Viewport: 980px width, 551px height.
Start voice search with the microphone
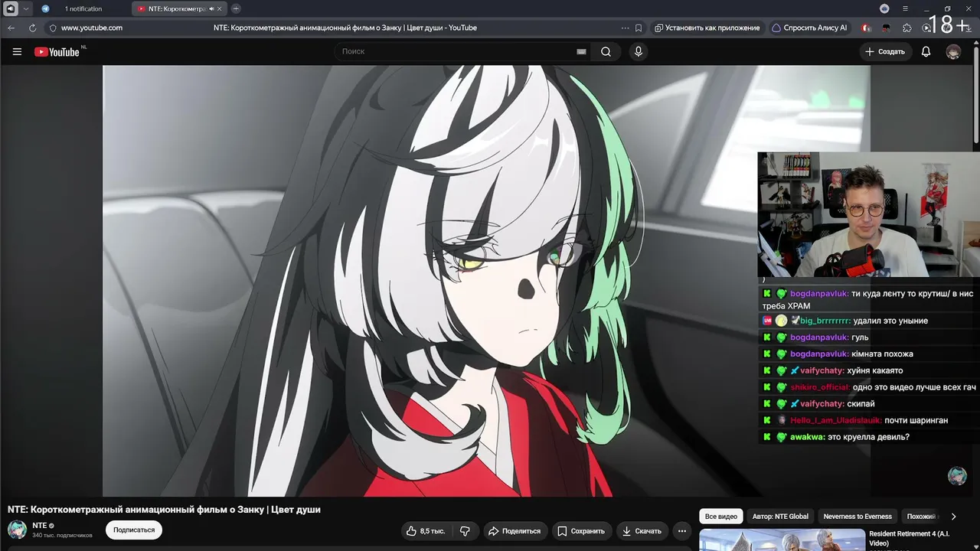[639, 51]
